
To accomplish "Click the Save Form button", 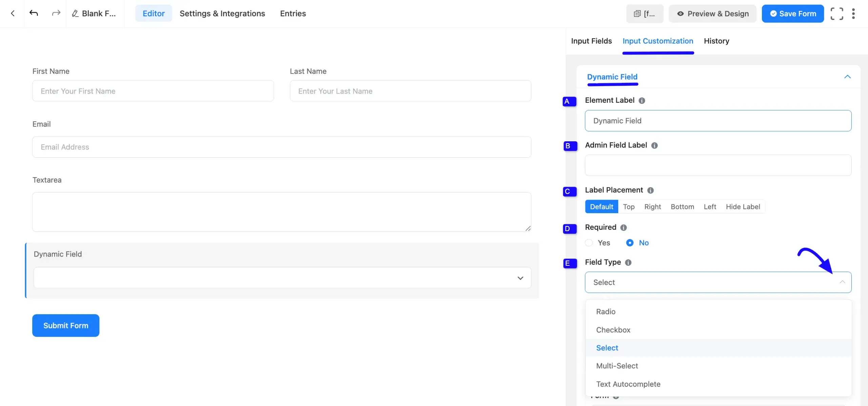I will click(x=792, y=14).
